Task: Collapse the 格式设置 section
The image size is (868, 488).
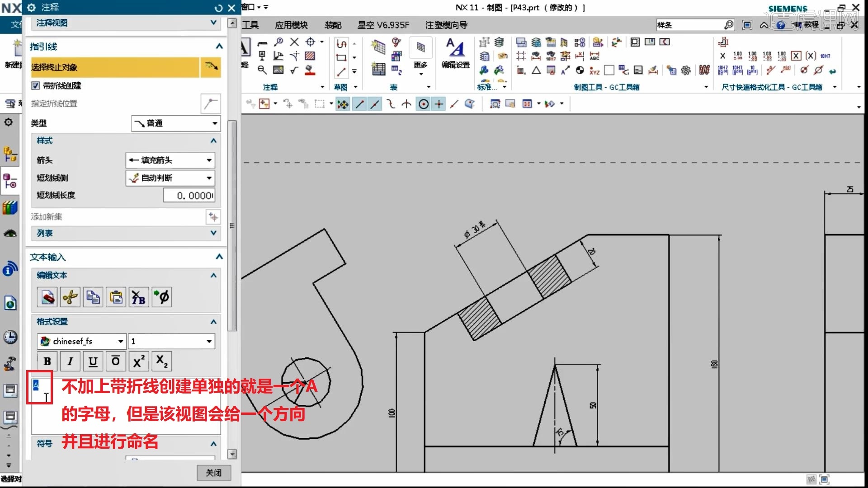Action: [x=213, y=322]
